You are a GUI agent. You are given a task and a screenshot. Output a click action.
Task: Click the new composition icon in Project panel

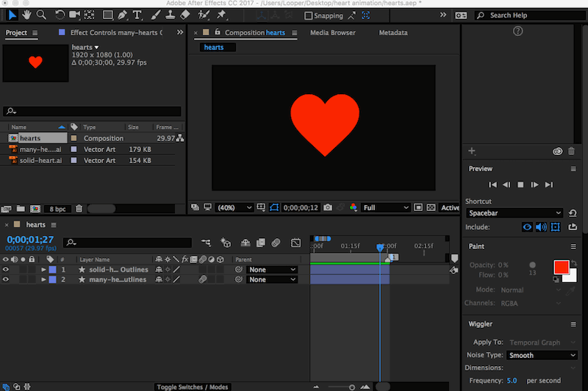[35, 209]
